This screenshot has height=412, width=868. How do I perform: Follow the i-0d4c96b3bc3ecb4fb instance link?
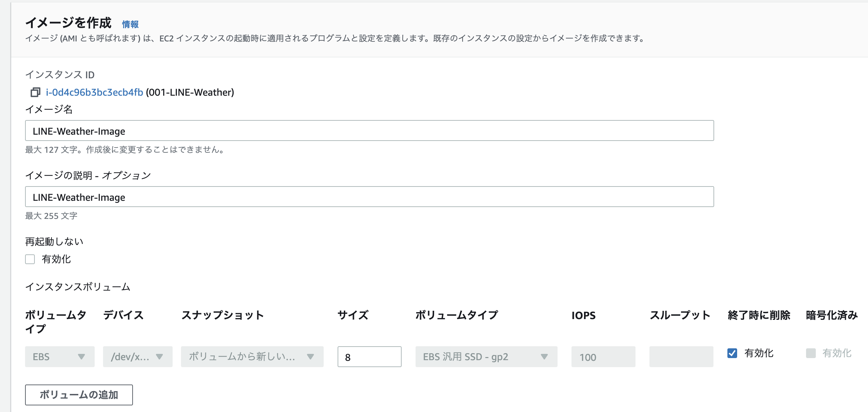coord(94,92)
